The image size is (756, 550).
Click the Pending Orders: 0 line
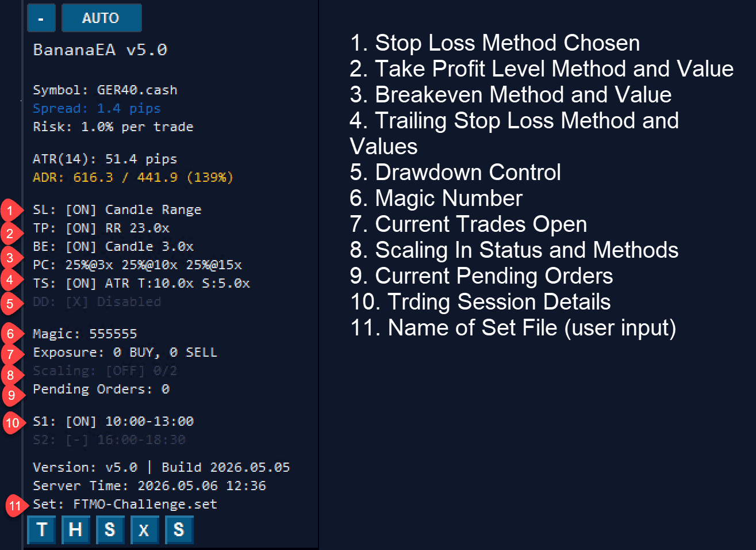coord(101,389)
